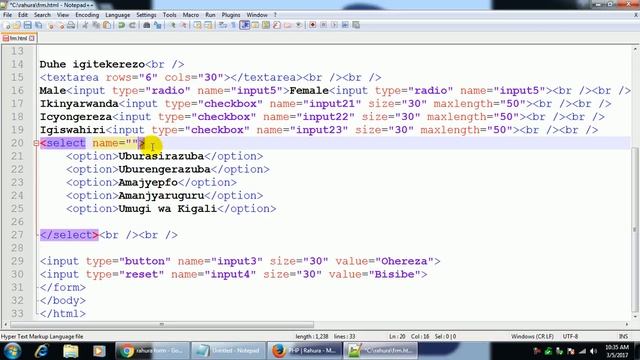
Task: Open Find with the binoculars icon
Action: point(147,25)
